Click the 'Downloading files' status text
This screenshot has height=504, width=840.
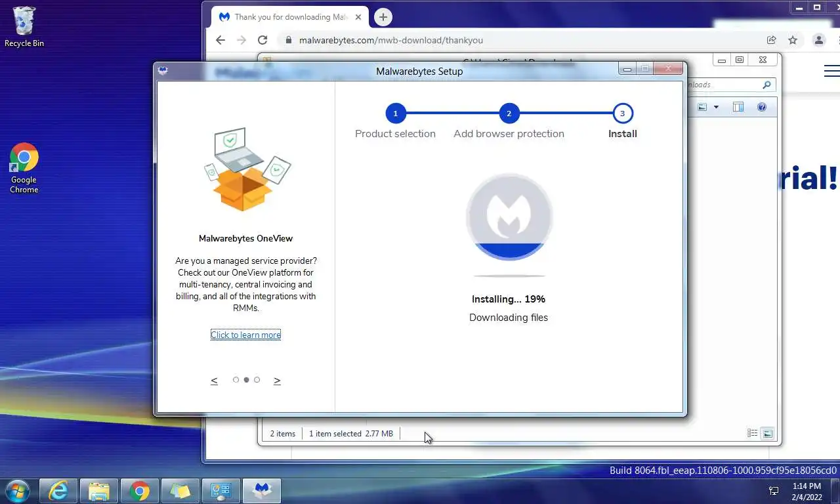[x=509, y=318]
